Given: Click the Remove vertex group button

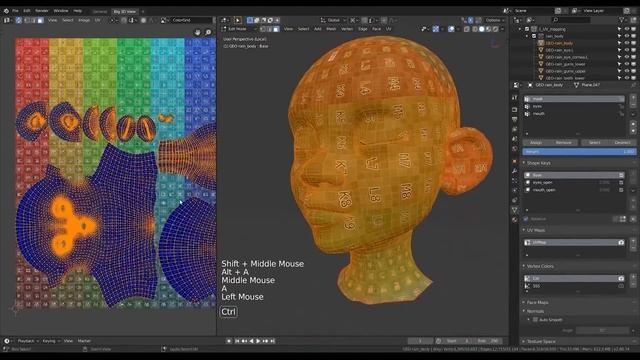Looking at the screenshot, I should [564, 142].
